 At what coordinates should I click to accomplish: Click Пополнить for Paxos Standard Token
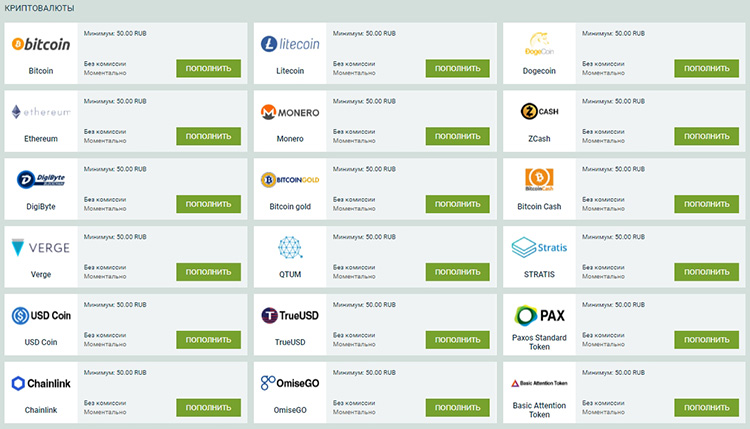[706, 340]
